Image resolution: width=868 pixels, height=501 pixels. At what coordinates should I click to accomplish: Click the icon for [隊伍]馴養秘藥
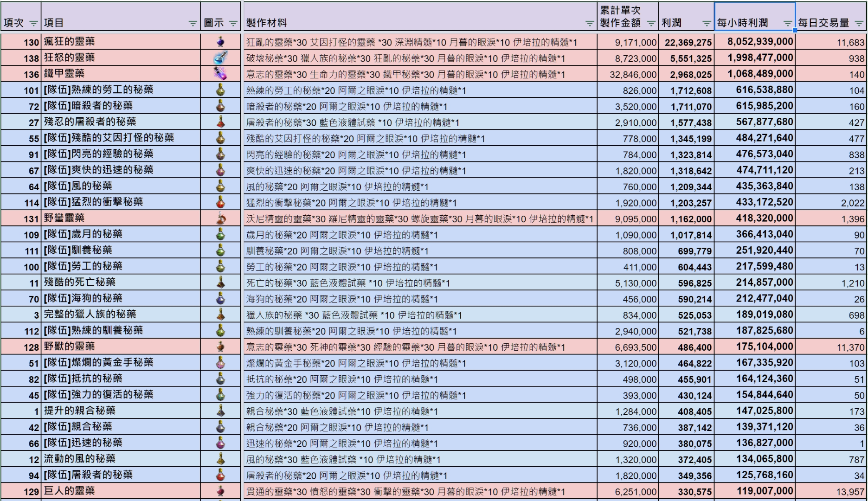pyautogui.click(x=221, y=250)
